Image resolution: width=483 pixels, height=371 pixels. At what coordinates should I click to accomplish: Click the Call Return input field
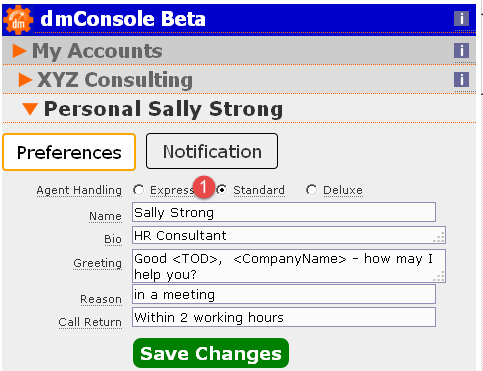284,317
